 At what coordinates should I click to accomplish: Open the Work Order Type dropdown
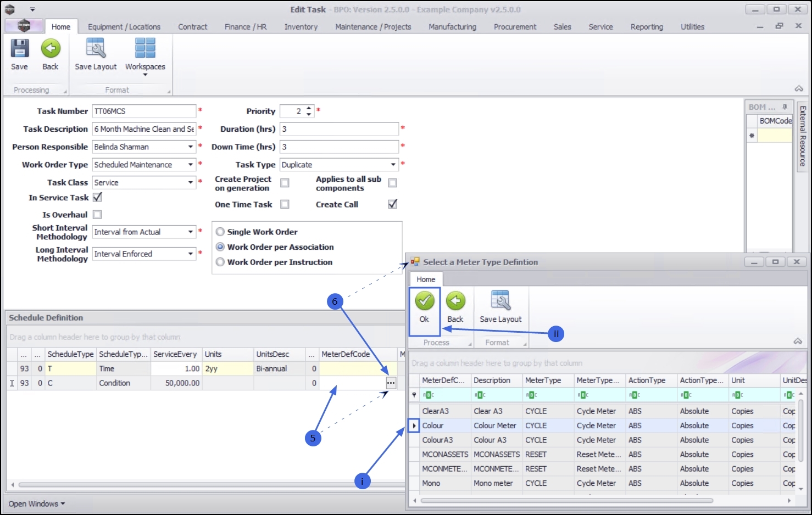click(191, 165)
